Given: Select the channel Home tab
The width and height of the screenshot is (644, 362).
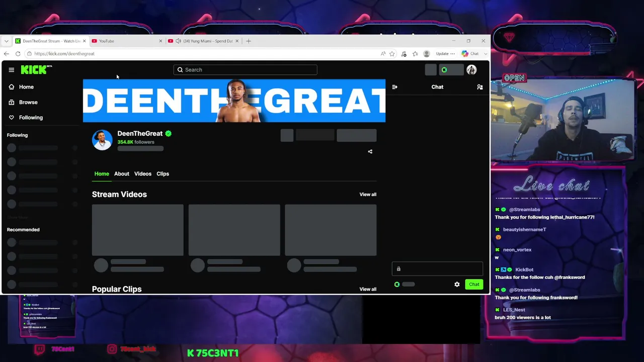Looking at the screenshot, I should tap(102, 174).
